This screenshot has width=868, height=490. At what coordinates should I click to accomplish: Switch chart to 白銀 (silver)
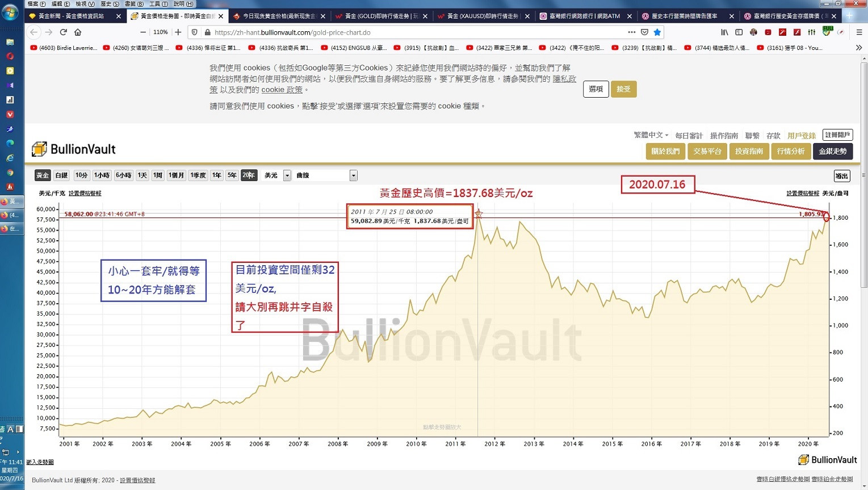point(61,175)
